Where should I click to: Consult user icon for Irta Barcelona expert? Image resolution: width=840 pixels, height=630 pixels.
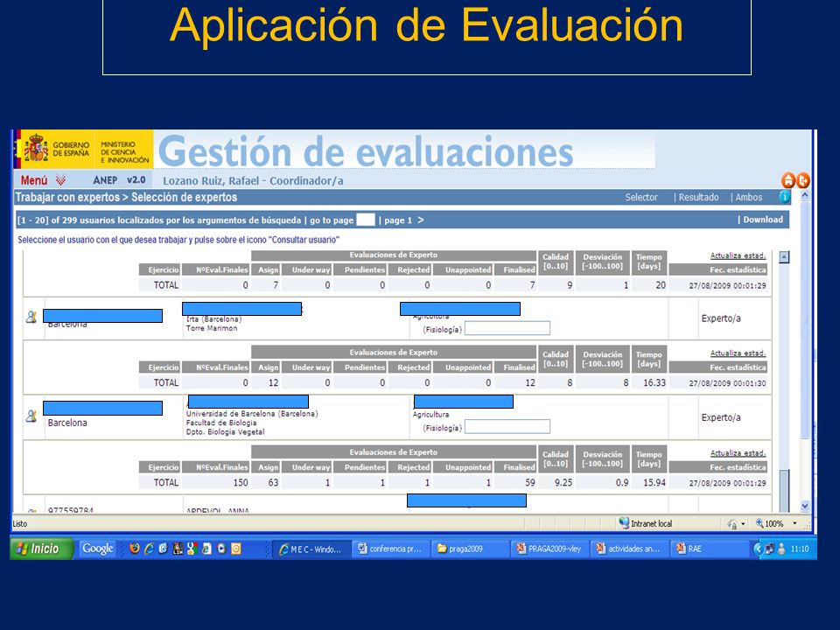[x=31, y=317]
